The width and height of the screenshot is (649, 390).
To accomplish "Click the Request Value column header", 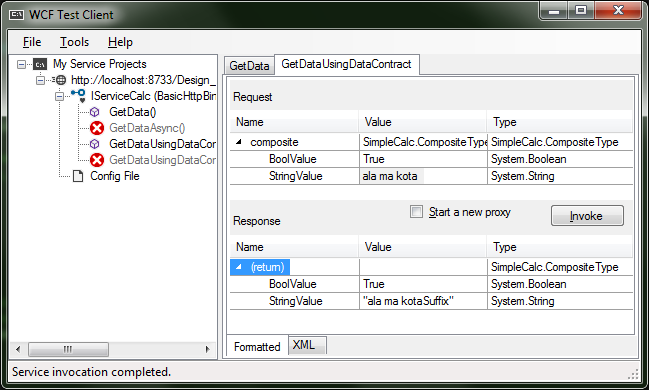I will [423, 122].
